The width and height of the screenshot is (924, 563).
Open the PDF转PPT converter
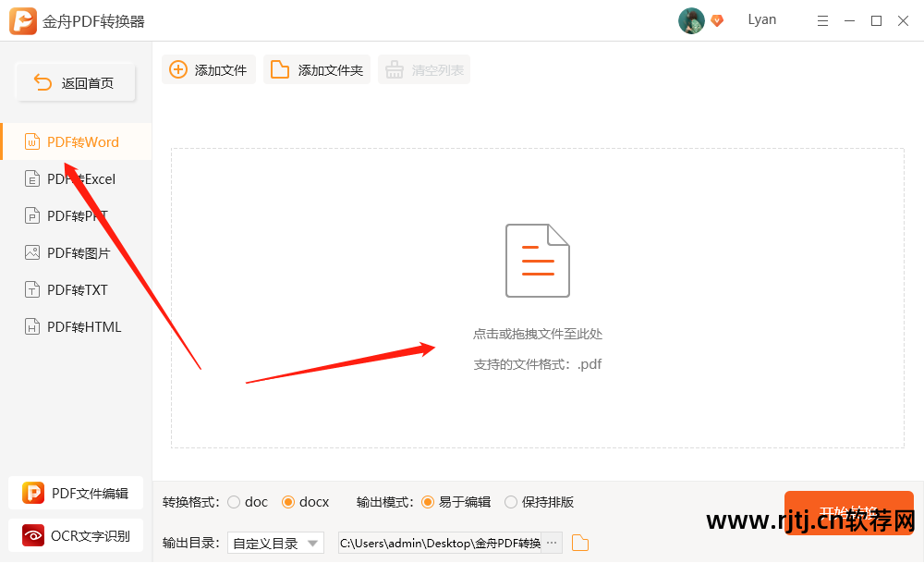tap(75, 215)
